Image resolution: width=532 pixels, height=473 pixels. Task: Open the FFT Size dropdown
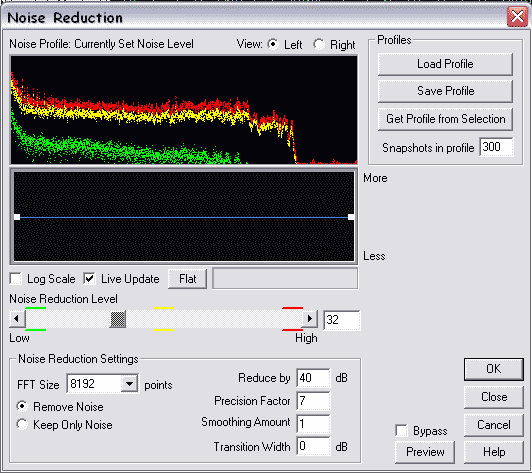coord(129,384)
